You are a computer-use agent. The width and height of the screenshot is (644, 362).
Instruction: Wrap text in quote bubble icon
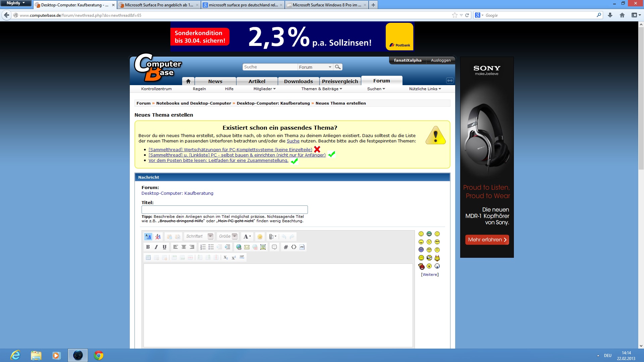tap(274, 247)
